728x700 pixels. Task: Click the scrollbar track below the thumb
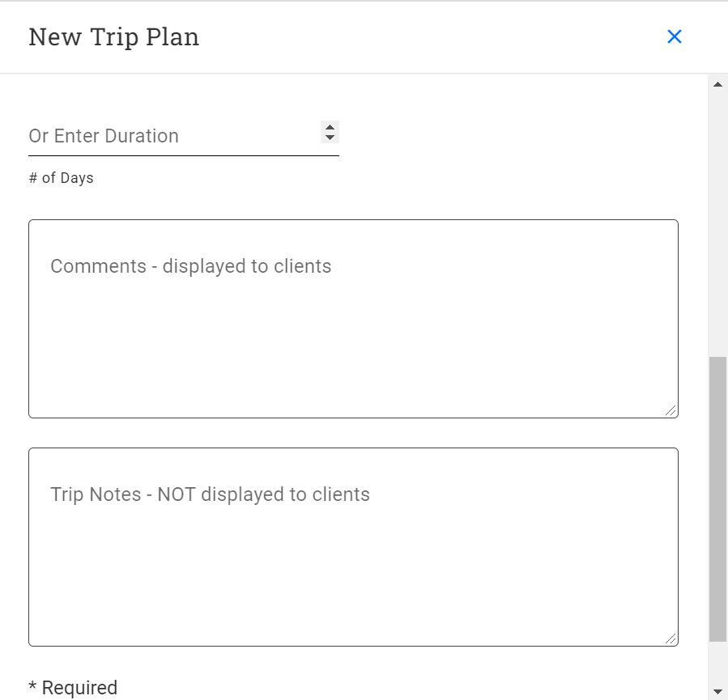pyautogui.click(x=717, y=664)
